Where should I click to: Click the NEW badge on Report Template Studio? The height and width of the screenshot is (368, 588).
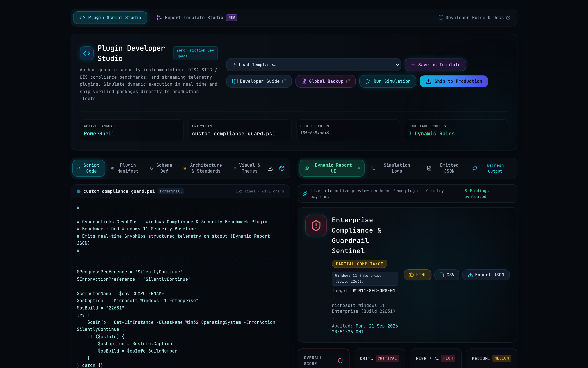tap(232, 18)
